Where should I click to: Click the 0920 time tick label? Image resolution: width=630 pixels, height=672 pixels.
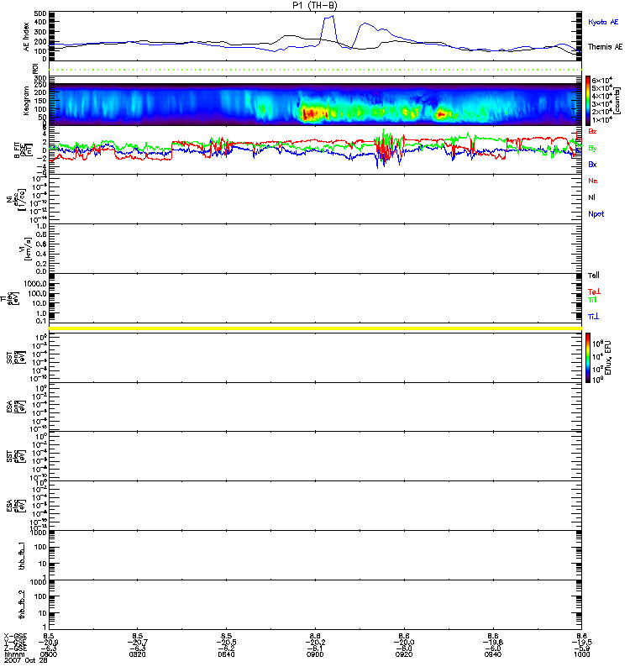coord(404,654)
